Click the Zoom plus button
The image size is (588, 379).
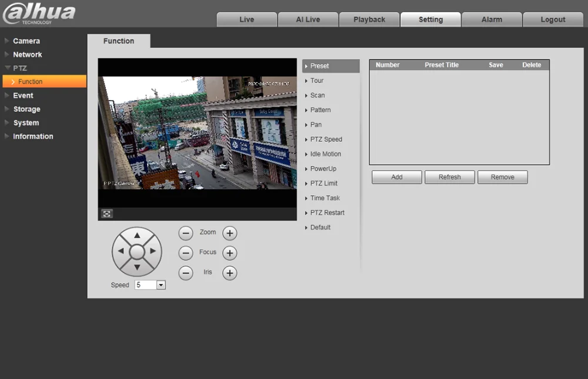[x=229, y=233]
